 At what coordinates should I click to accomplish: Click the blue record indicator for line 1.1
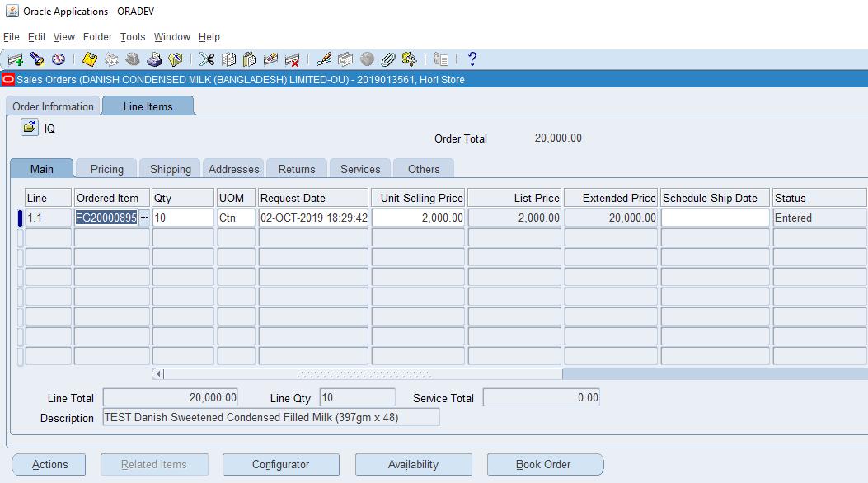pyautogui.click(x=20, y=218)
